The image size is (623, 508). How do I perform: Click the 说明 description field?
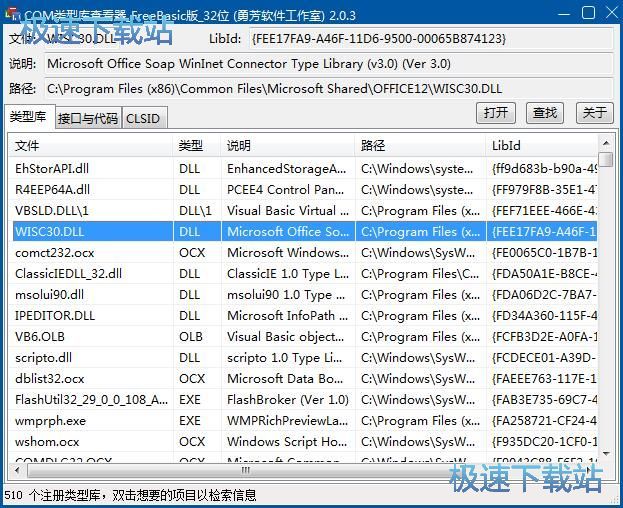327,64
